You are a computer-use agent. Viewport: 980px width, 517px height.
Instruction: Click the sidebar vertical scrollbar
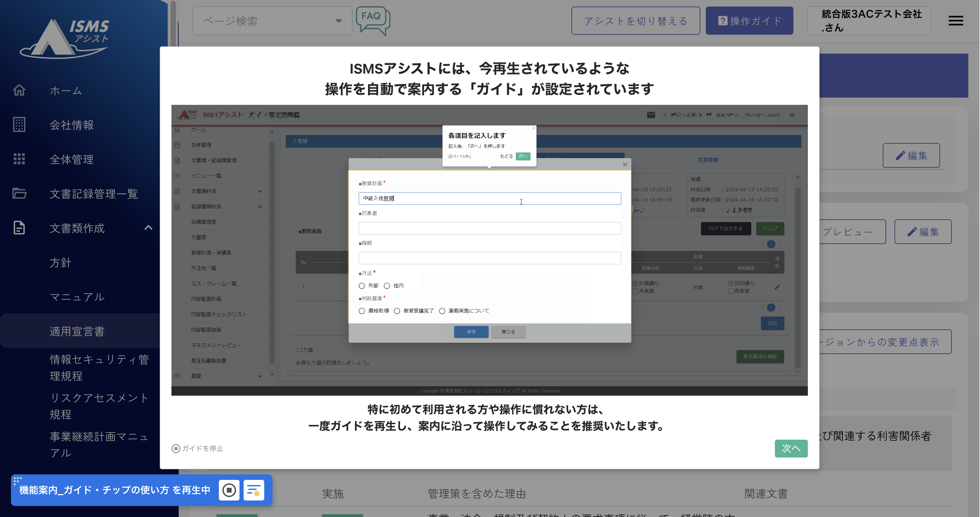point(173,23)
